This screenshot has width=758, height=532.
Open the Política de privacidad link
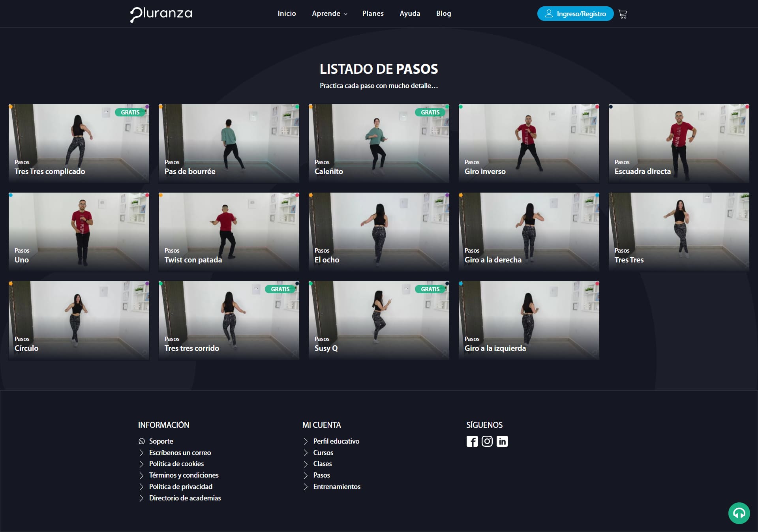click(181, 487)
